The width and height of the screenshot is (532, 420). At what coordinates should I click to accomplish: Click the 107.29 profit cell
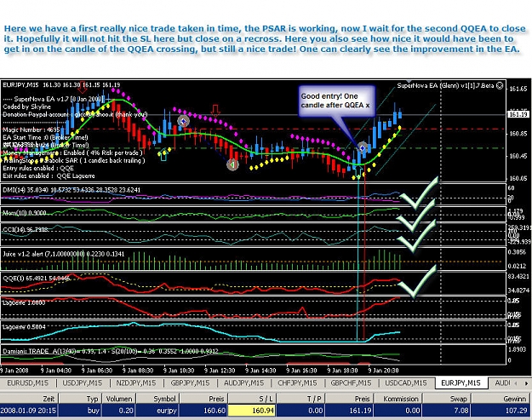[501, 411]
